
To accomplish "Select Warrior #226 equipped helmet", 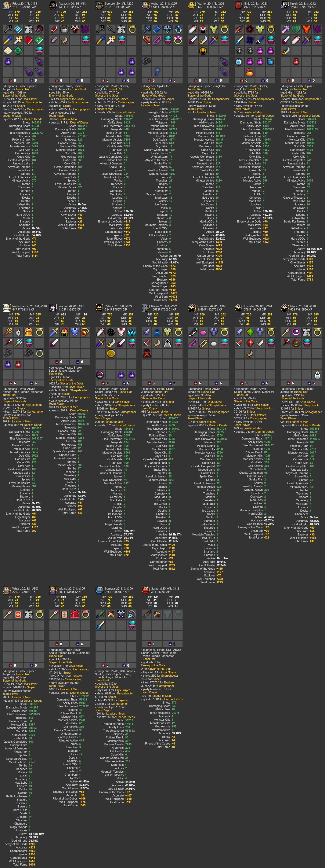I will pos(203,29).
